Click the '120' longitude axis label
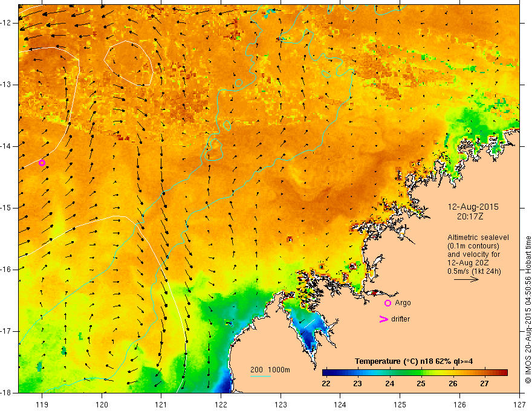Viewport: 532px width, 411px height. [x=102, y=404]
